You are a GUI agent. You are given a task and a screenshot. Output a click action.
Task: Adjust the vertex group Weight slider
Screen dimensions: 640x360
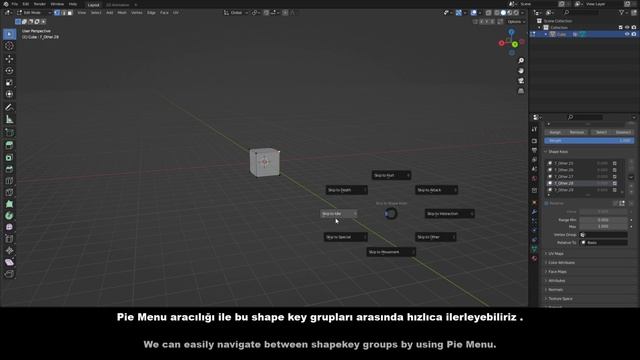click(x=589, y=140)
